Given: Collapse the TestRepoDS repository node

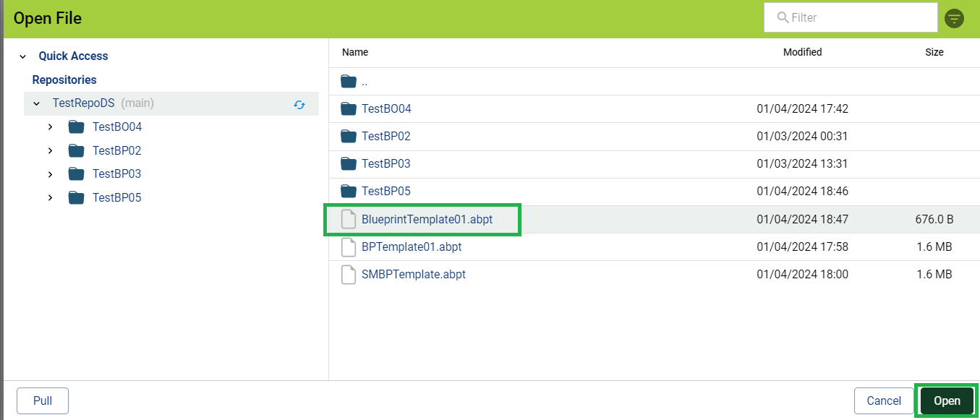Looking at the screenshot, I should [x=36, y=104].
